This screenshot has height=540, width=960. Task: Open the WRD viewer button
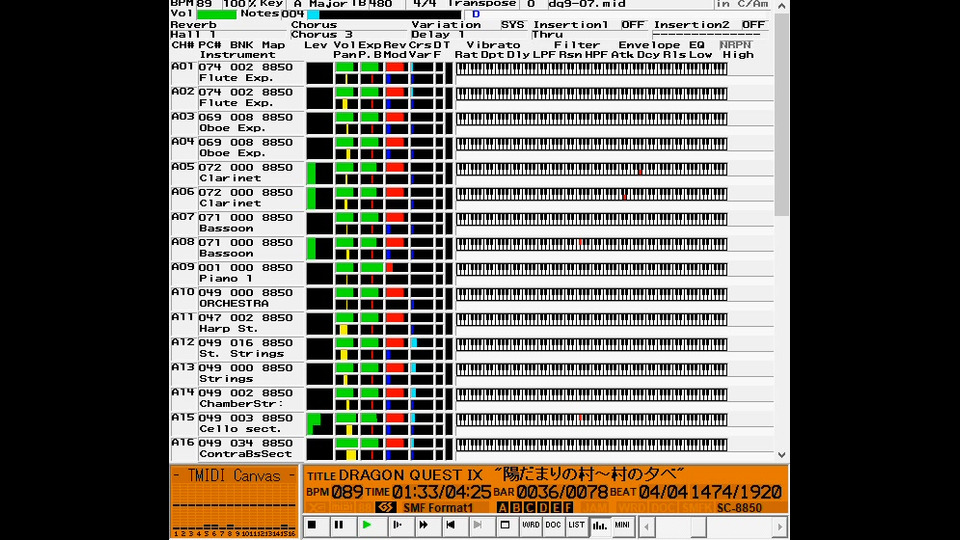[x=530, y=525]
